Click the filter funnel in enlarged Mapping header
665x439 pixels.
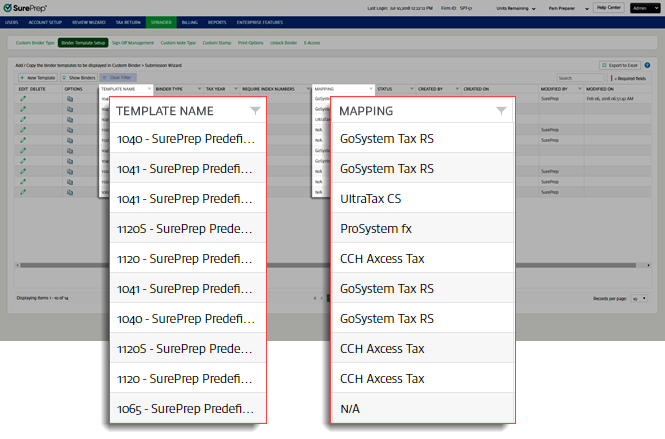[501, 111]
